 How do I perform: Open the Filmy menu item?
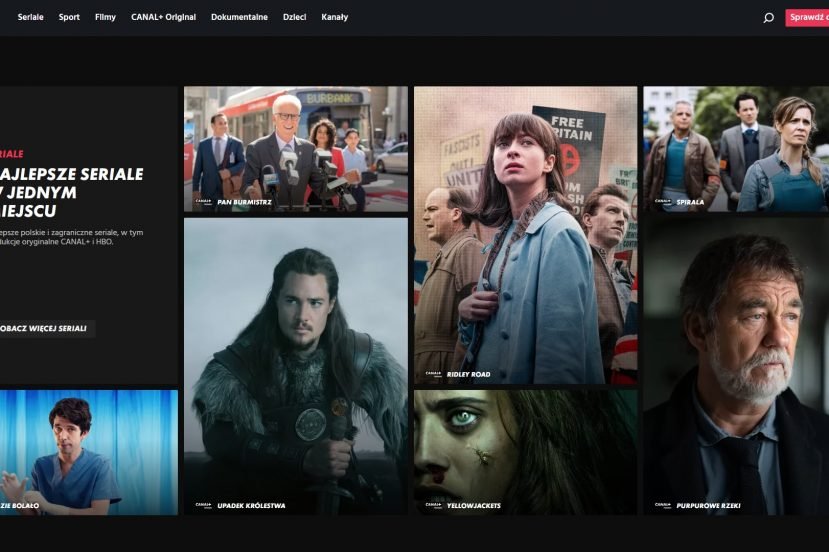[105, 17]
